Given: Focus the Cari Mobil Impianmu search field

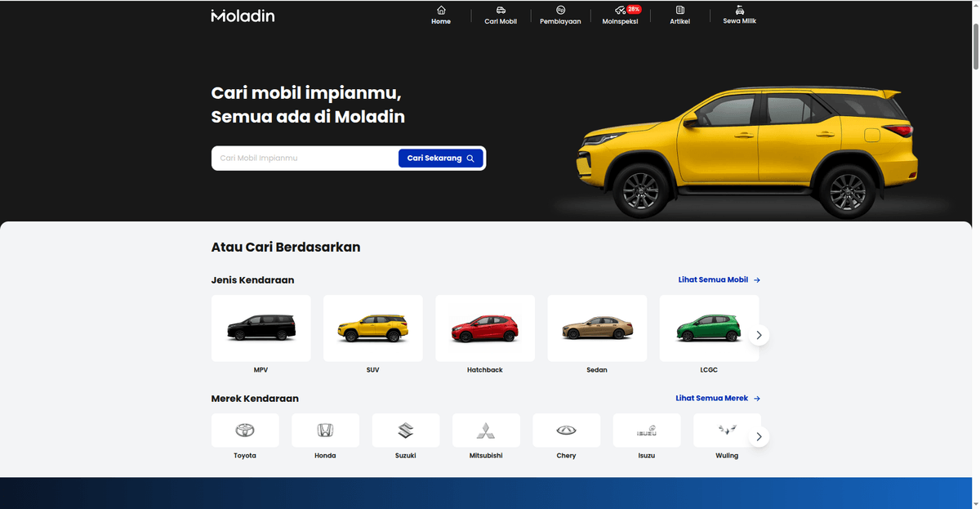Looking at the screenshot, I should (x=306, y=158).
